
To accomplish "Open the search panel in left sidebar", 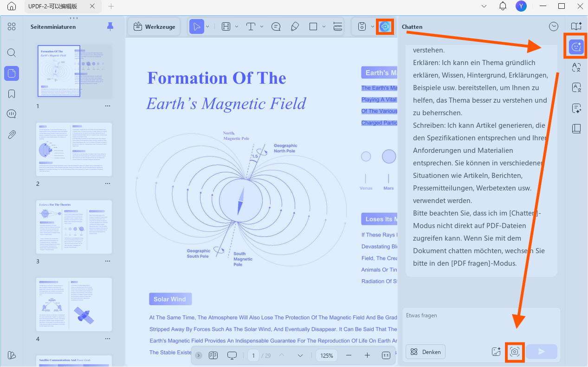I will click(12, 52).
